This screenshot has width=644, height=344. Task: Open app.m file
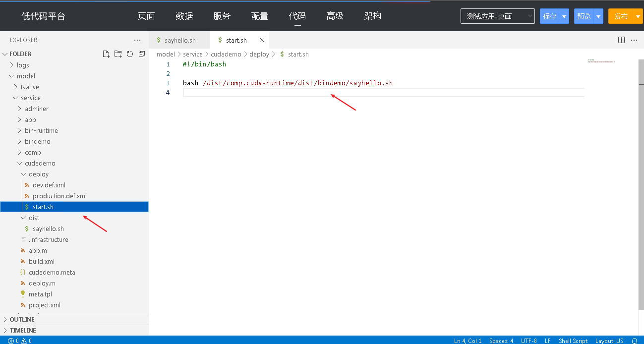[x=38, y=250]
